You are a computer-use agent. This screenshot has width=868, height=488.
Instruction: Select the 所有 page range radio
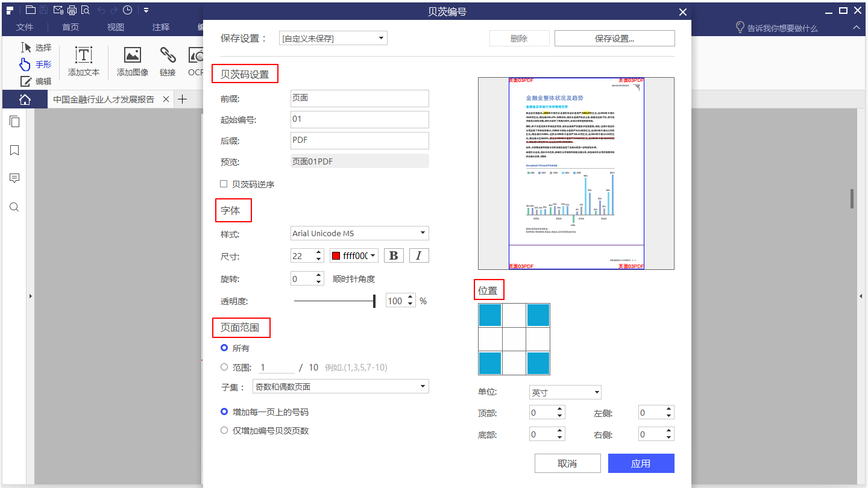click(224, 348)
